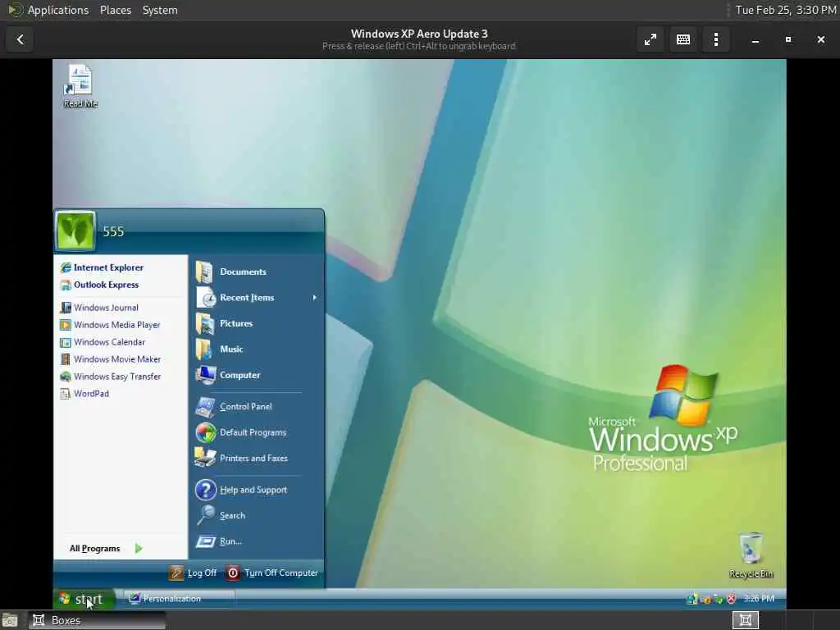Click the red security alert tray icon
Screen dimensions: 840x630
(731, 599)
